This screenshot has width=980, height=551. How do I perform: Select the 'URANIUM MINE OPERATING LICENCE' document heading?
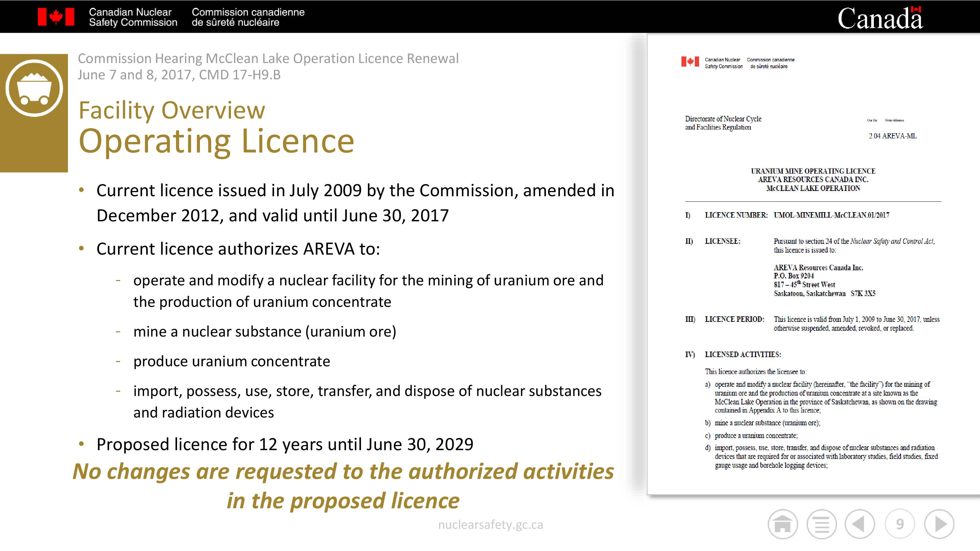pos(813,171)
